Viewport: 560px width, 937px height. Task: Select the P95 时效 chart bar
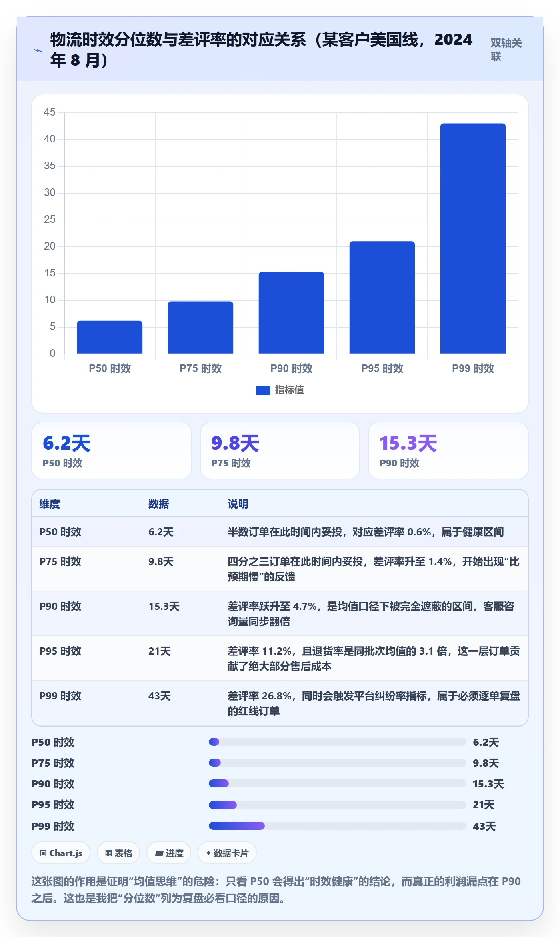382,297
